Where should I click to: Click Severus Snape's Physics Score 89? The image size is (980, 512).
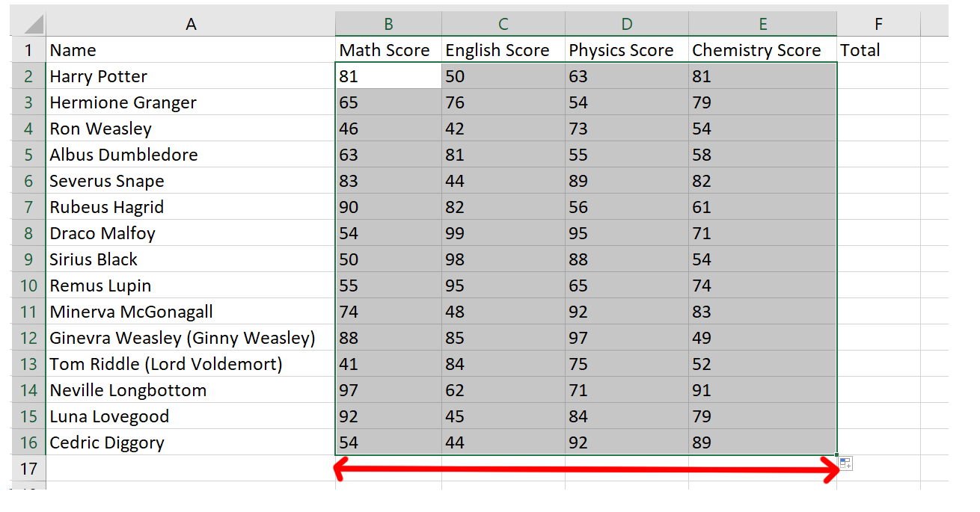point(627,181)
